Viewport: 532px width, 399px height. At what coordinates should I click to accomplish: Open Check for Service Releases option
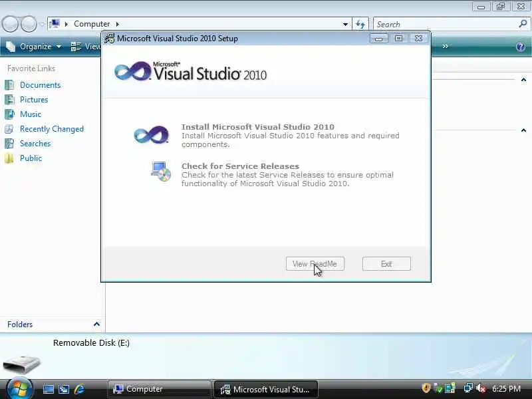coord(240,166)
